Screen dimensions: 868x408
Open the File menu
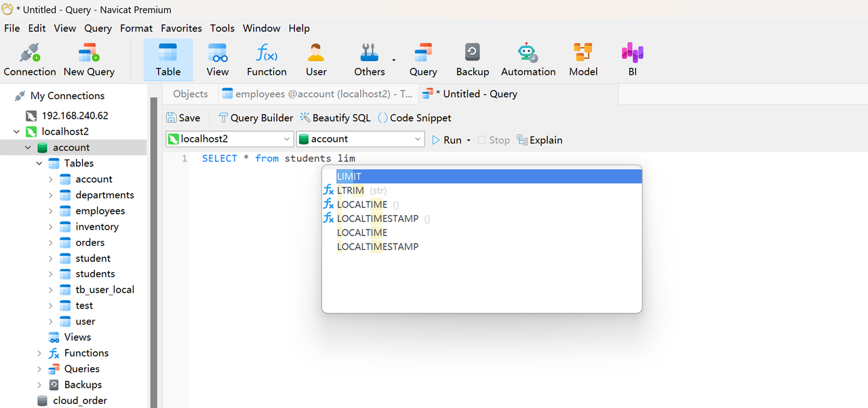12,28
